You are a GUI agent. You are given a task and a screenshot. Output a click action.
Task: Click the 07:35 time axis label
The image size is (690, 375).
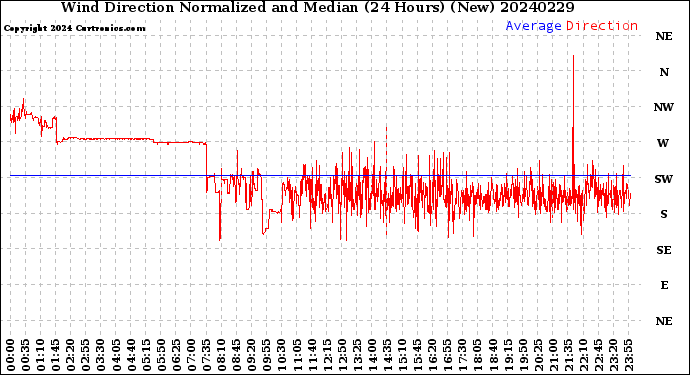pos(206,355)
